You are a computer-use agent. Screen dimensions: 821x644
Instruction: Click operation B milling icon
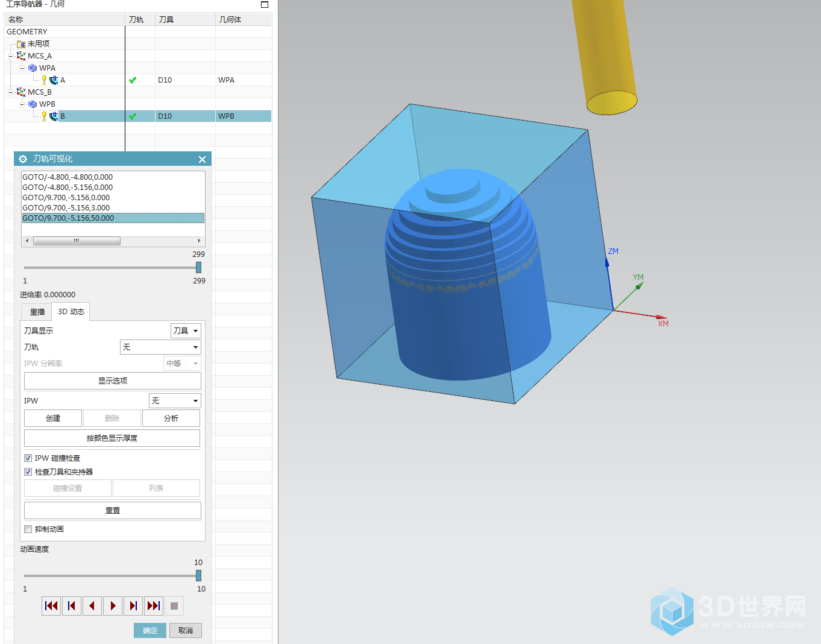click(x=54, y=116)
